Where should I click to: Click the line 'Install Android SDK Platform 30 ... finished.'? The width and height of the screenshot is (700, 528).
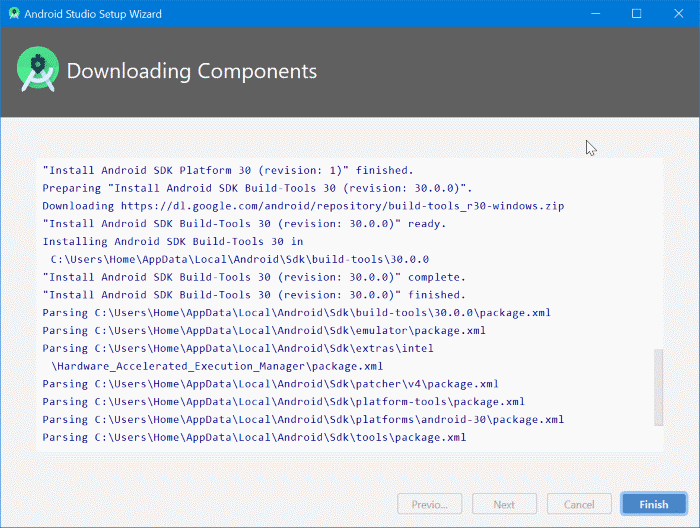(228, 170)
